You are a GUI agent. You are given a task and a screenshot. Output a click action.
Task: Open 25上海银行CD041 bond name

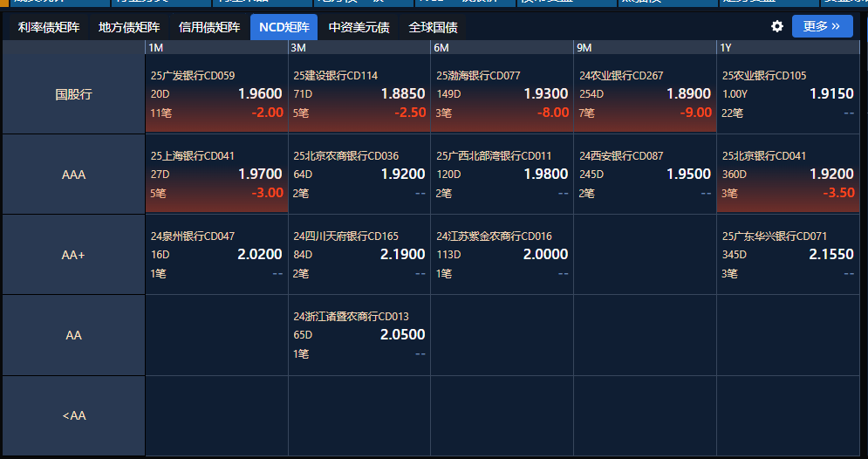pyautogui.click(x=193, y=155)
